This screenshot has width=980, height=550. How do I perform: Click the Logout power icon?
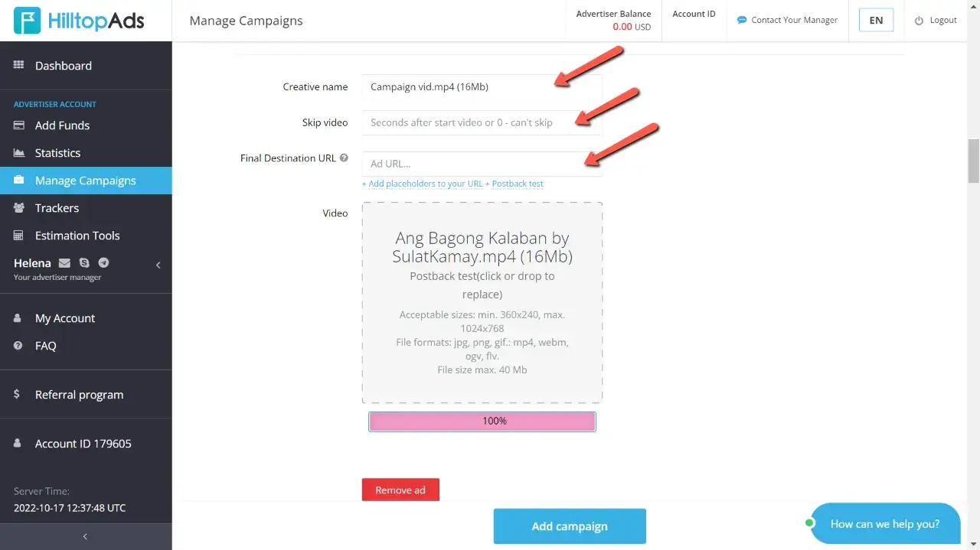[x=919, y=21]
